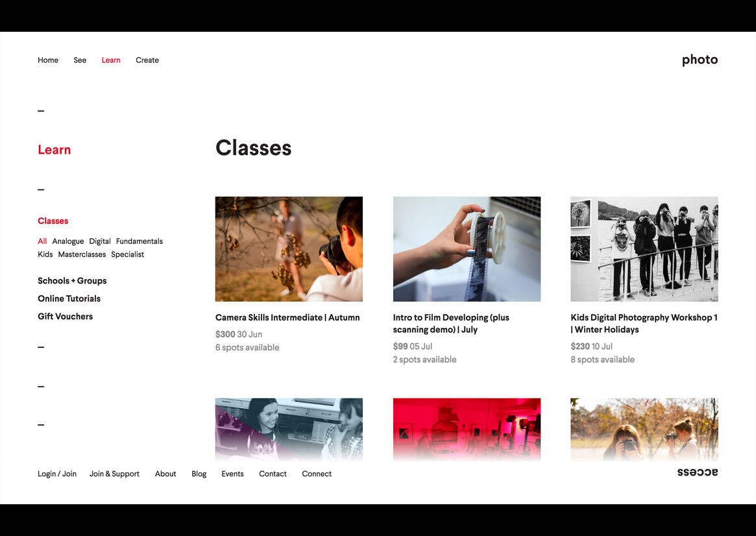Open the Blog footer link
The height and width of the screenshot is (536, 756).
[199, 474]
